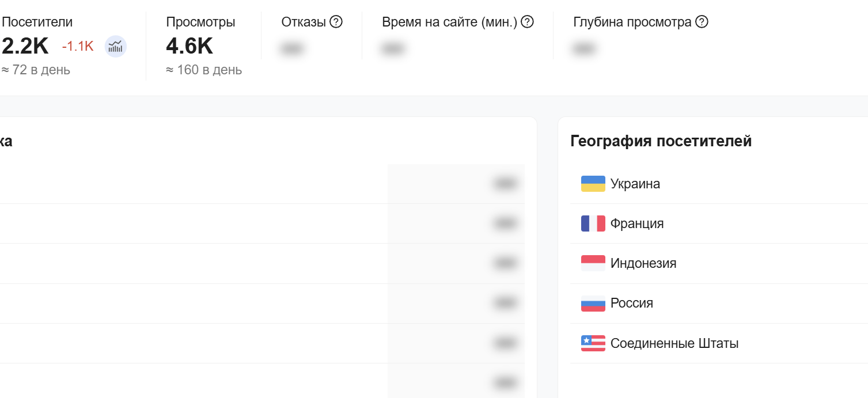This screenshot has width=868, height=398.
Task: Select the Ukraine flag icon
Action: (593, 183)
